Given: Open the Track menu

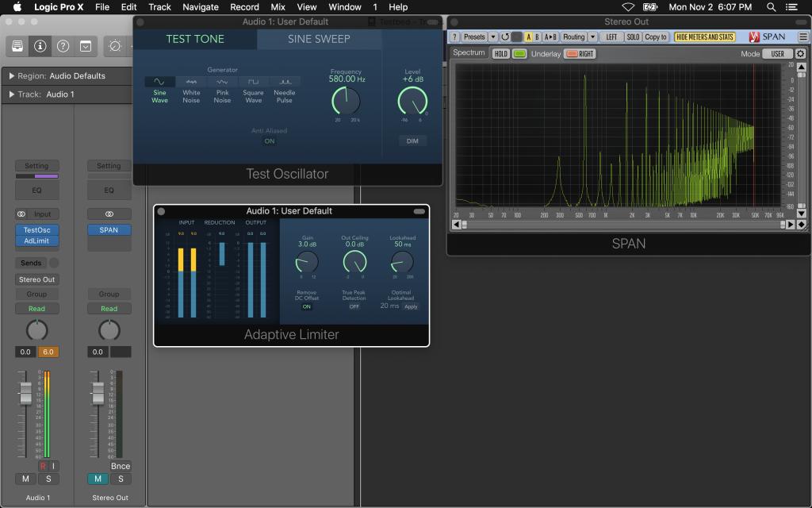Looking at the screenshot, I should [x=159, y=7].
